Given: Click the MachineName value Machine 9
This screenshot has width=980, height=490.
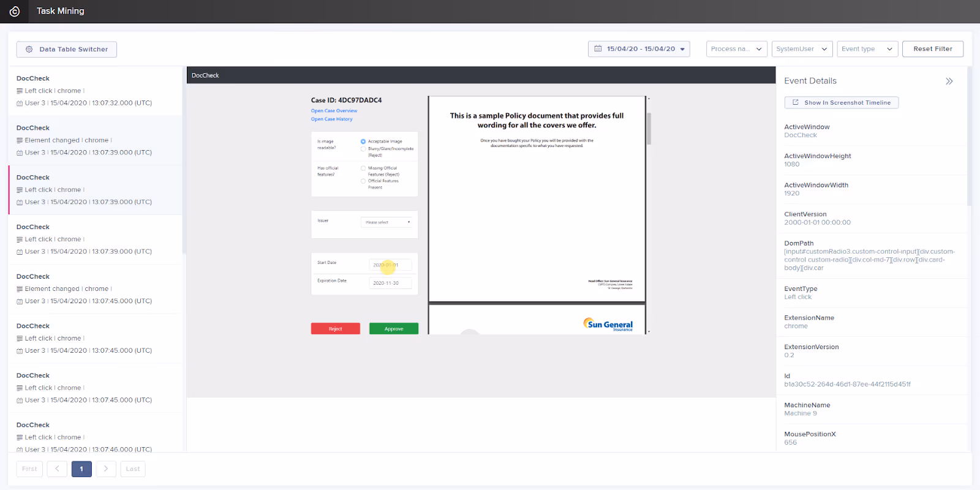Looking at the screenshot, I should point(800,413).
